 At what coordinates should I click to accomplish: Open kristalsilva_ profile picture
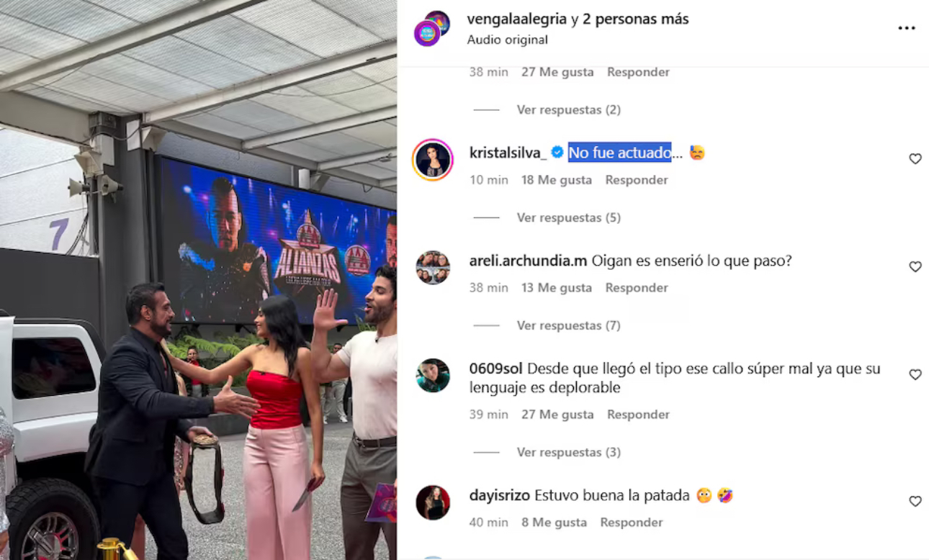coord(433,160)
